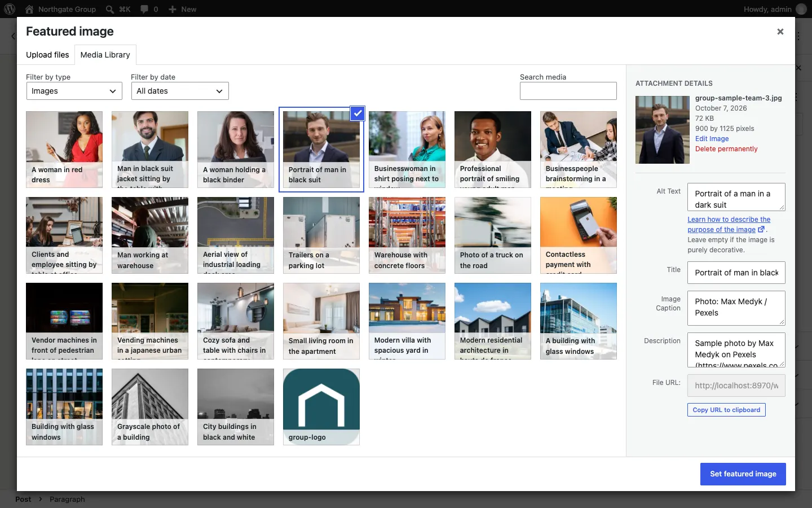The height and width of the screenshot is (508, 812).
Task: Click the Description textarea
Action: [736, 350]
